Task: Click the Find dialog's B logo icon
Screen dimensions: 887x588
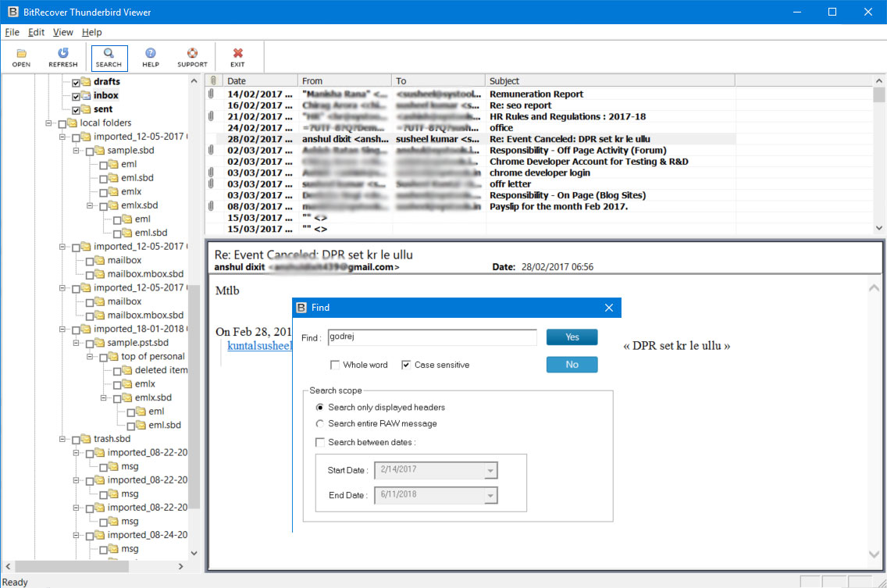Action: (301, 308)
